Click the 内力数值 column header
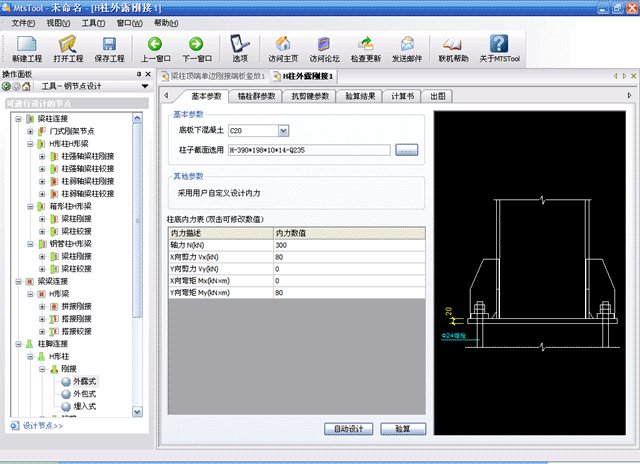This screenshot has width=640, height=464. (x=349, y=233)
